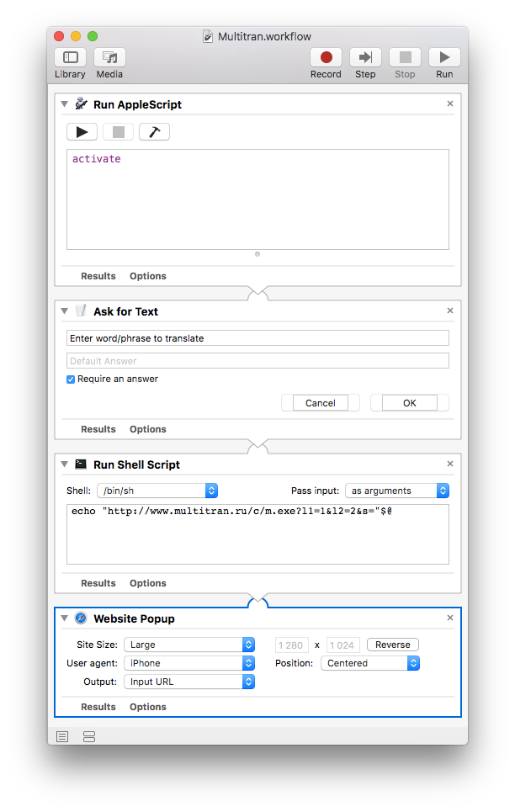Collapse the Website Popup action
The width and height of the screenshot is (515, 812).
click(x=64, y=618)
